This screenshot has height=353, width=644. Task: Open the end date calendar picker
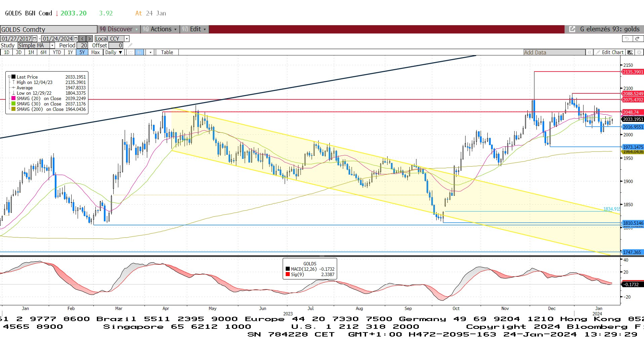pos(76,39)
